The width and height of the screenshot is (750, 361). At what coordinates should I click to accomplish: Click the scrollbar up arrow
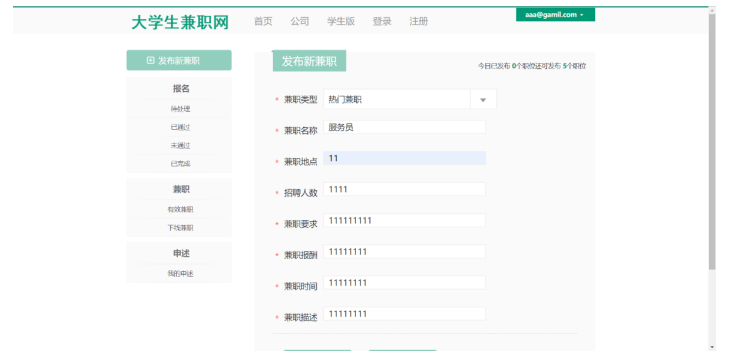point(712,10)
